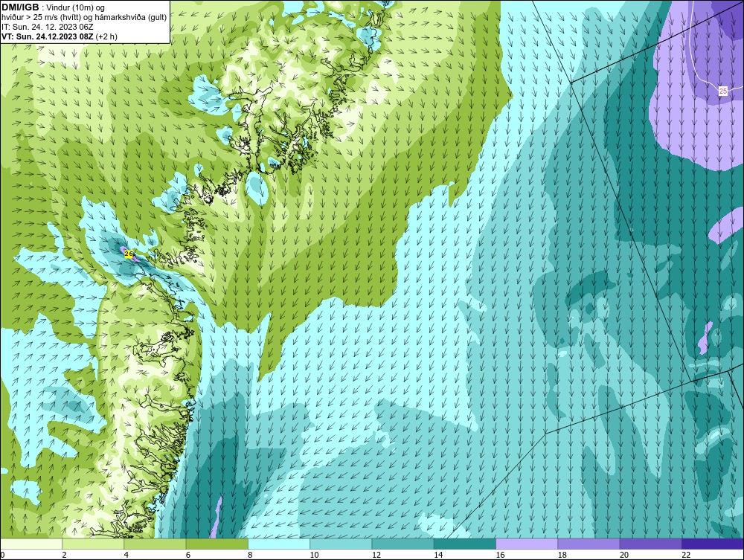Select the 2-4 m/s light green swatch
The width and height of the screenshot is (744, 560).
pos(93,544)
